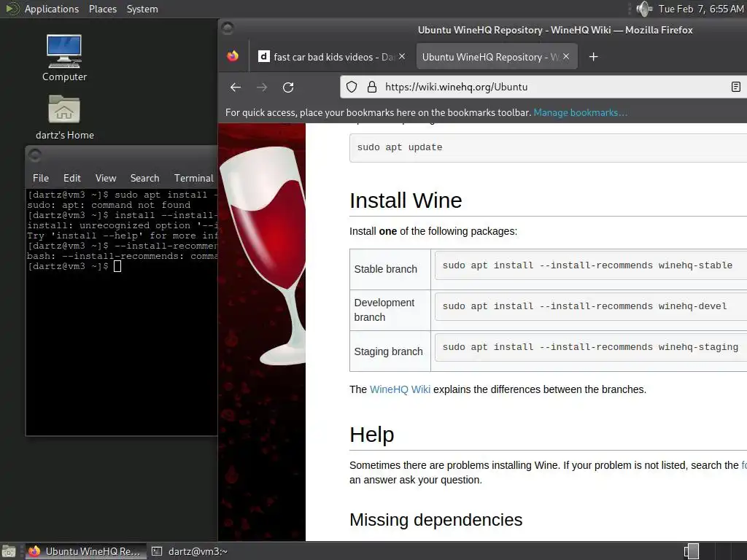Viewport: 747px width, 560px height.
Task: Open a new tab with plus button
Action: click(593, 57)
